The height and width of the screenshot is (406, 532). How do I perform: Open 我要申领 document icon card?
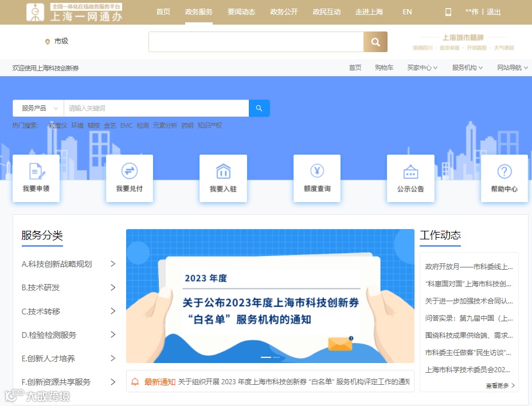(x=36, y=178)
